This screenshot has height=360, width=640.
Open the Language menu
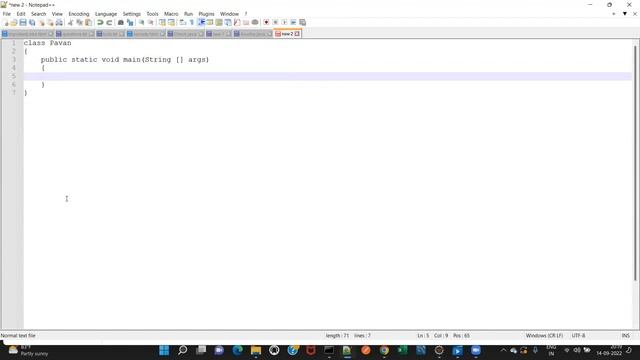point(106,14)
